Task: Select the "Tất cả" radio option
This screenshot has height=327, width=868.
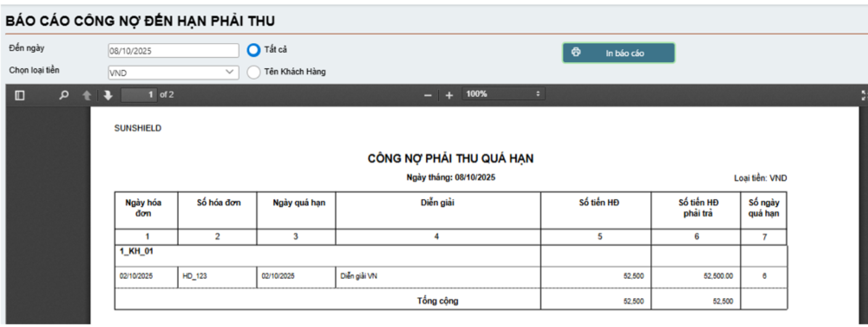Action: click(x=254, y=50)
